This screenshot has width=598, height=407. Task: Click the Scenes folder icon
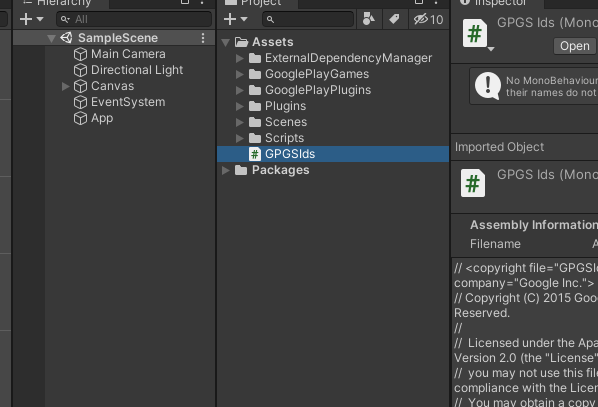[x=255, y=122]
